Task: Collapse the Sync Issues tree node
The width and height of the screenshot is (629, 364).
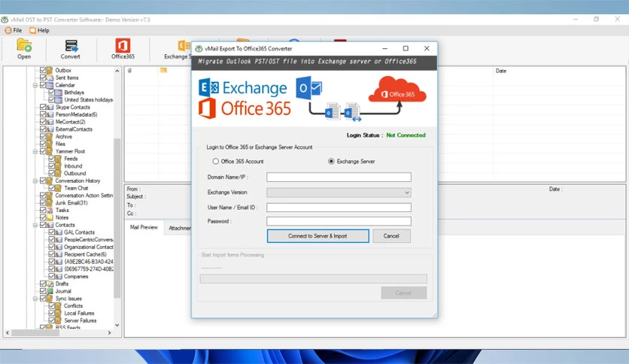Action: pos(35,299)
